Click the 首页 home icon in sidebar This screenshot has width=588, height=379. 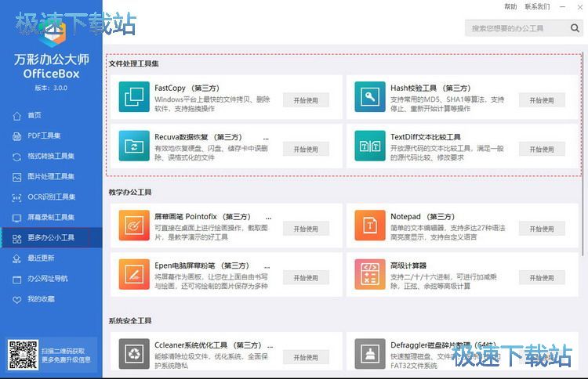(x=17, y=116)
